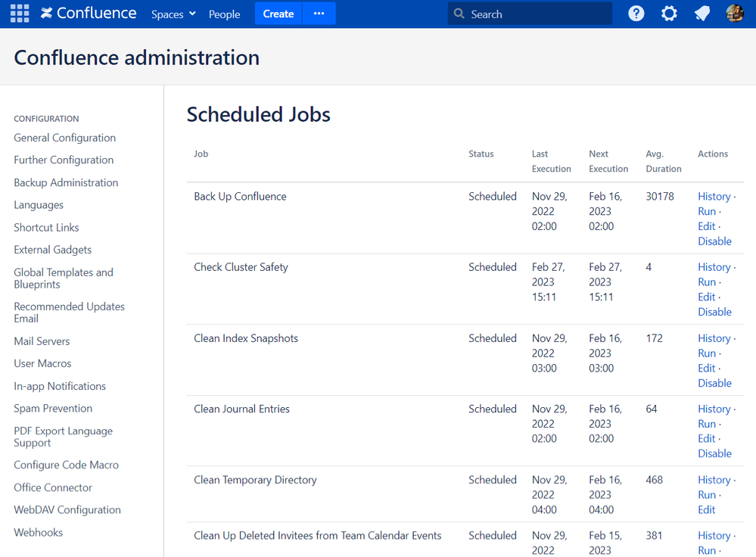
Task: Open the user profile avatar
Action: coord(735,14)
